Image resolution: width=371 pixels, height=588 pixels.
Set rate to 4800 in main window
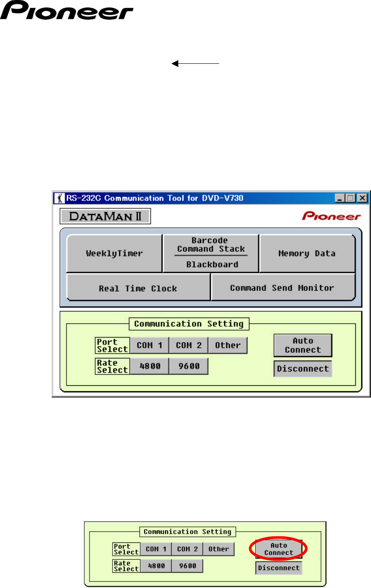click(x=149, y=366)
